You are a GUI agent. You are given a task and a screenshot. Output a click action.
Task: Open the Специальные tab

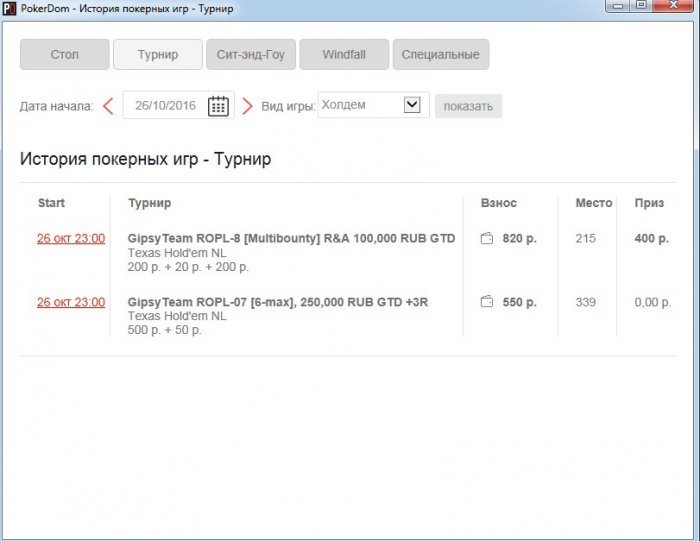[x=441, y=54]
